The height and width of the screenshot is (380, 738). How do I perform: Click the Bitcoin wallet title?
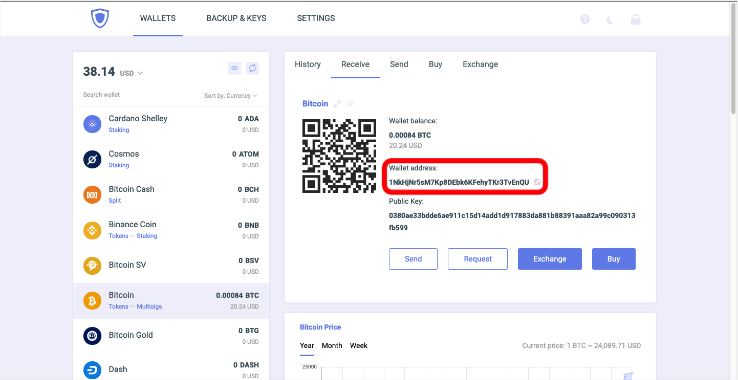coord(315,104)
